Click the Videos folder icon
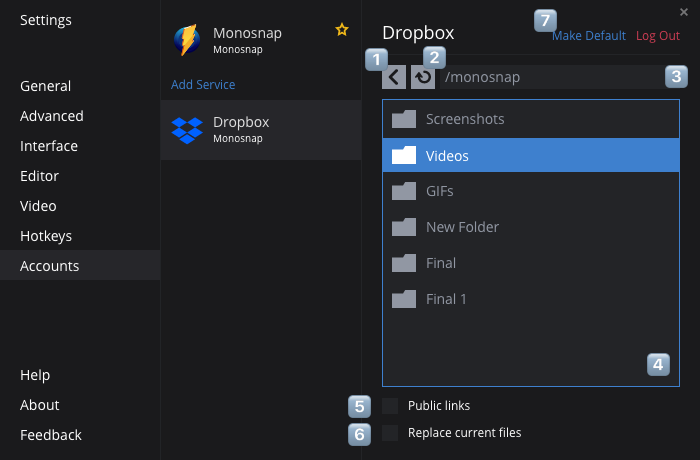The width and height of the screenshot is (700, 460). (x=404, y=155)
